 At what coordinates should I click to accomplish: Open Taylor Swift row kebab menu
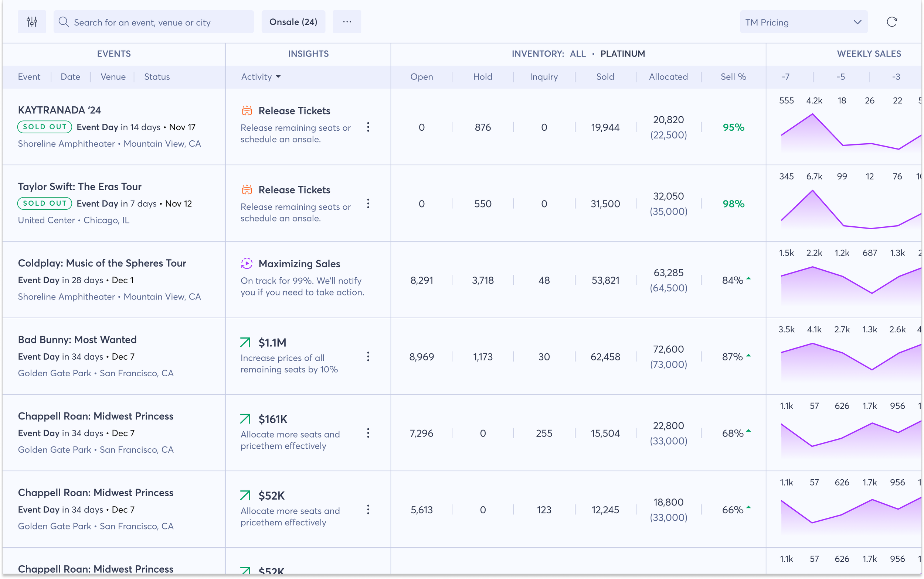tap(368, 203)
